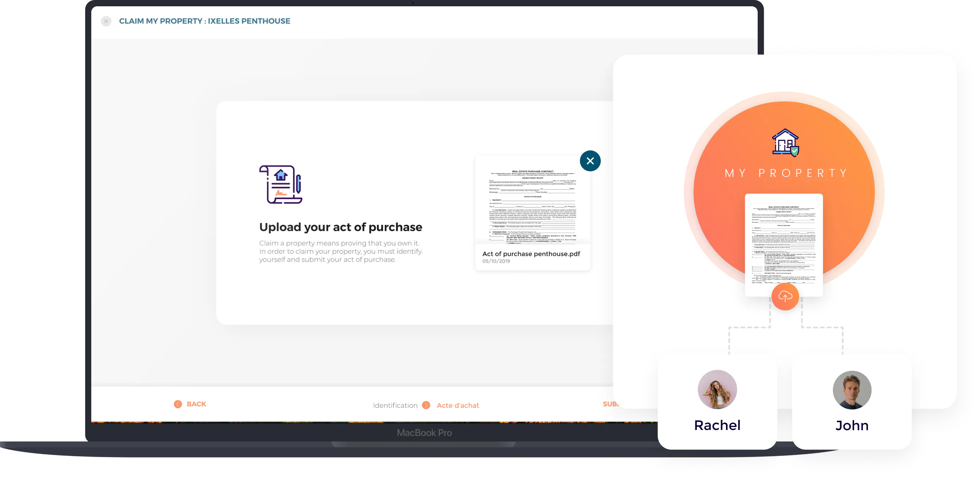Open the penthouse contract thumbnail preview
This screenshot has width=980, height=478.
[532, 201]
